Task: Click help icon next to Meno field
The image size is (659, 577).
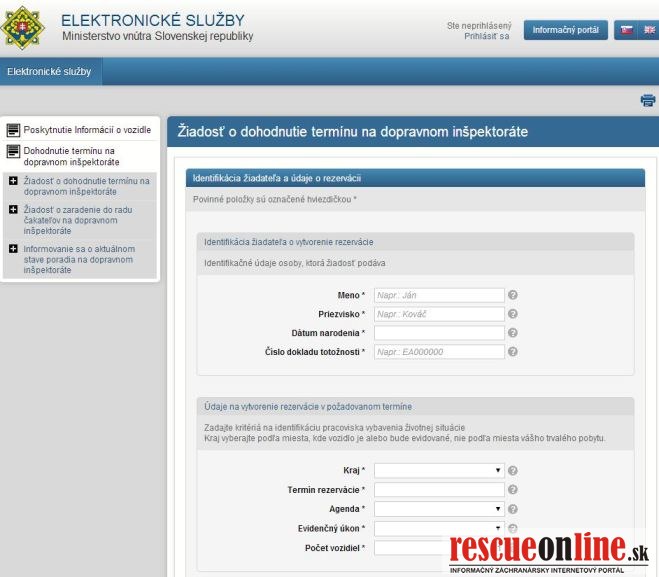Action: tap(513, 295)
